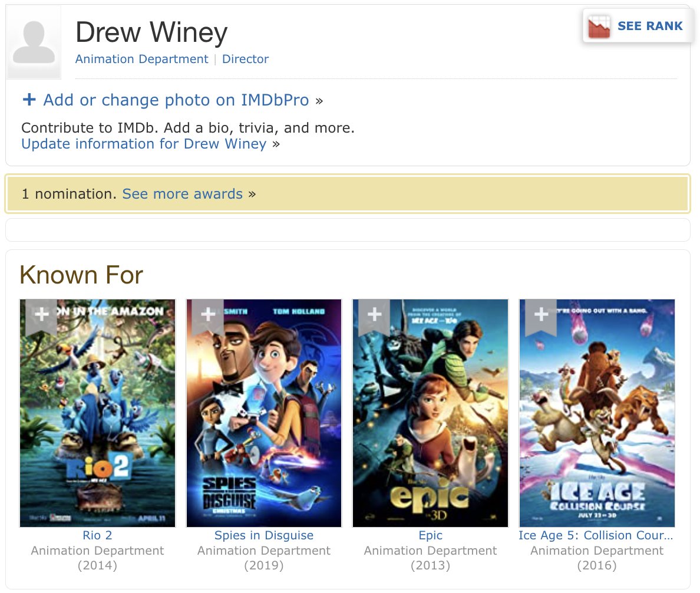Image resolution: width=700 pixels, height=593 pixels.
Task: Click the SEE RANK button text
Action: pos(650,26)
